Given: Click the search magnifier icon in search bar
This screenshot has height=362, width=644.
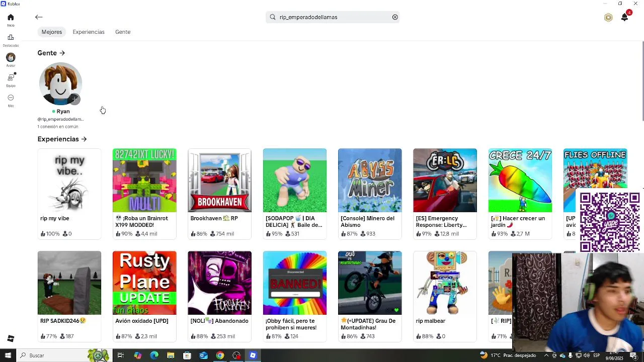Looking at the screenshot, I should click(x=273, y=17).
